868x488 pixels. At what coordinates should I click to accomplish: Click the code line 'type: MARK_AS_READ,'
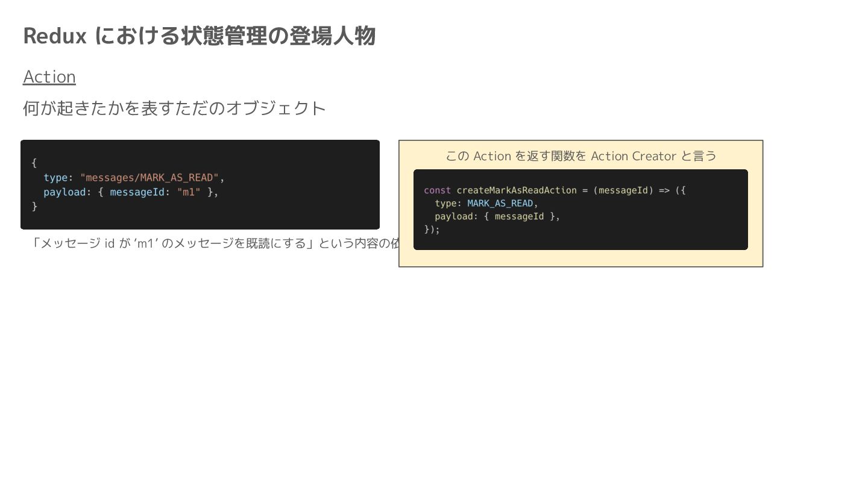[x=486, y=204]
